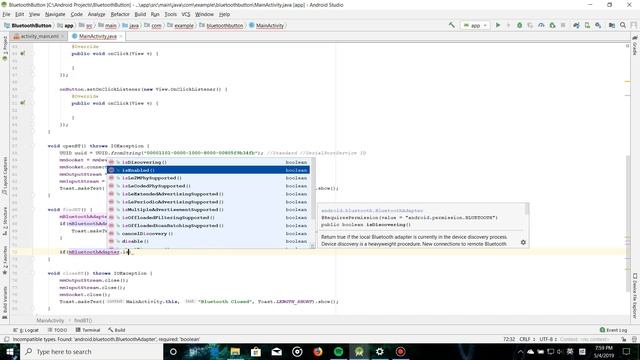Open the TODO tool window
The height and width of the screenshot is (360, 640).
[58, 330]
